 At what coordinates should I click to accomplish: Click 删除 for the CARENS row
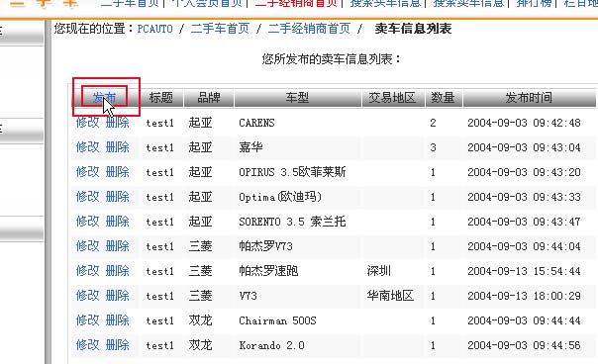(118, 123)
